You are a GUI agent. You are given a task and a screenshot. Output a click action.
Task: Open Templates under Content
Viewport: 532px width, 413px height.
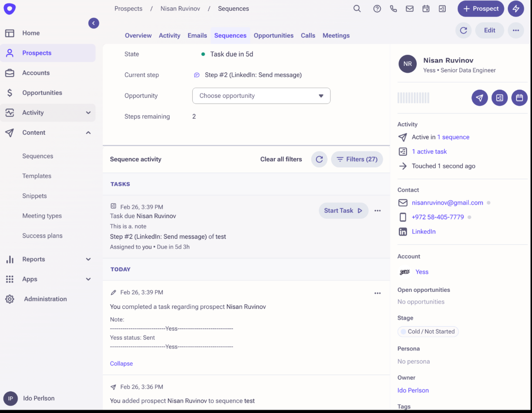37,176
